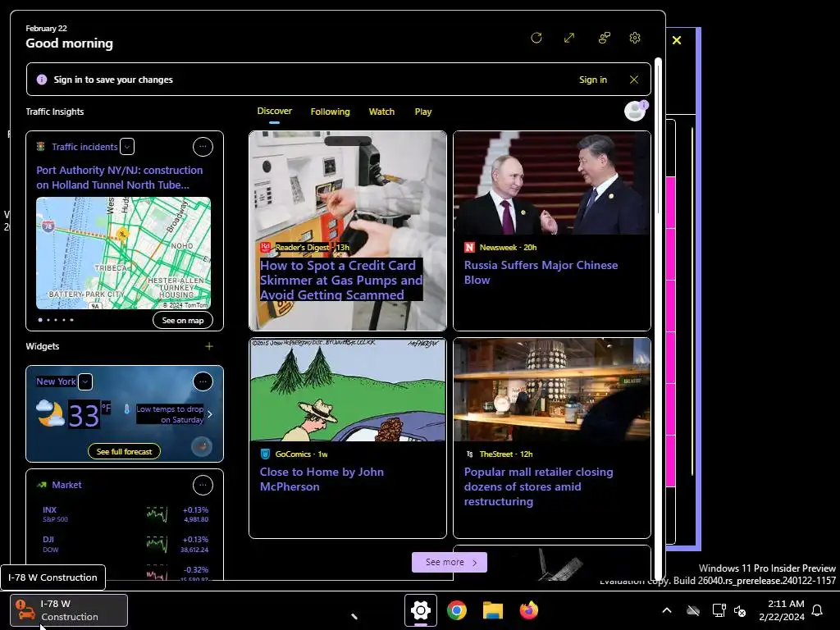Open the Russia Suffers Major Chinese Blow article
840x630 pixels.
[541, 272]
